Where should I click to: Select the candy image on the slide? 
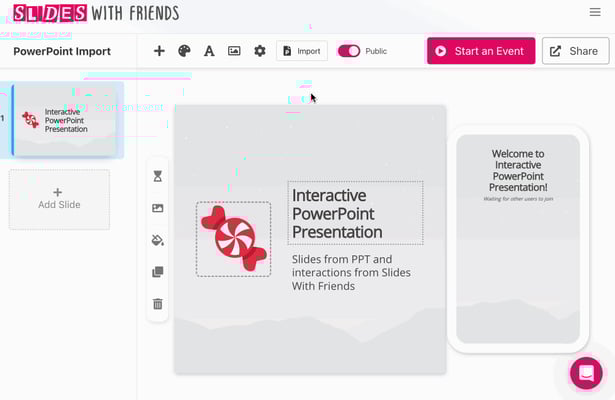pos(233,239)
